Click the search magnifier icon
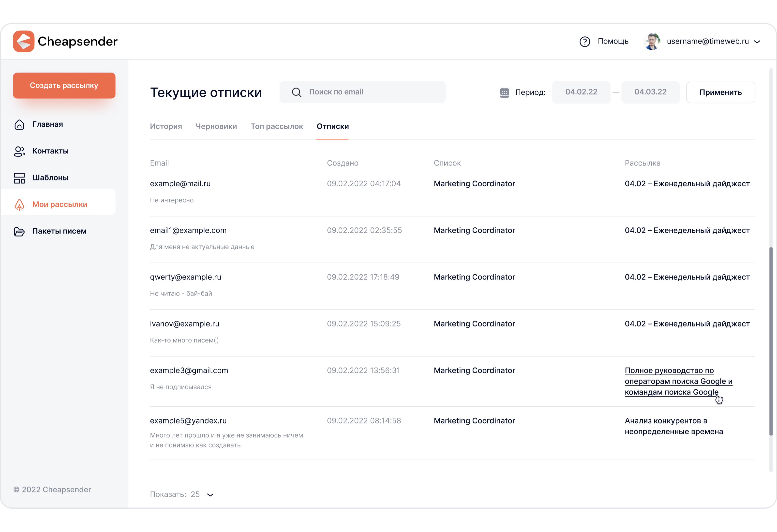777x532 pixels. (x=297, y=92)
